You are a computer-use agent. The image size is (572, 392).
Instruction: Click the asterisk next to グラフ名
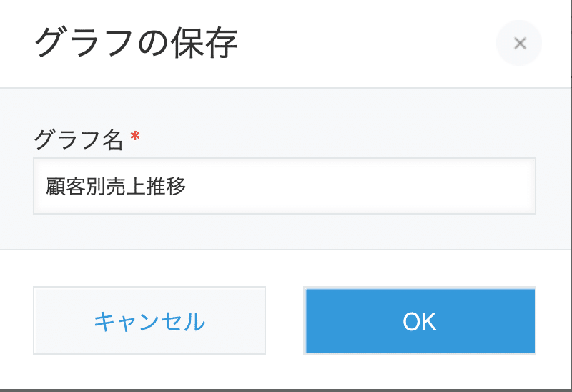(x=135, y=137)
